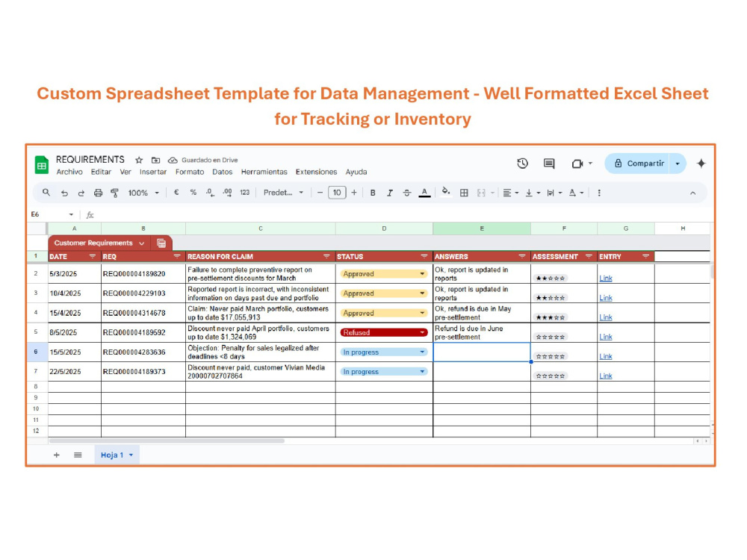Viewport: 747px width, 560px height.
Task: Apply percent format
Action: [193, 193]
